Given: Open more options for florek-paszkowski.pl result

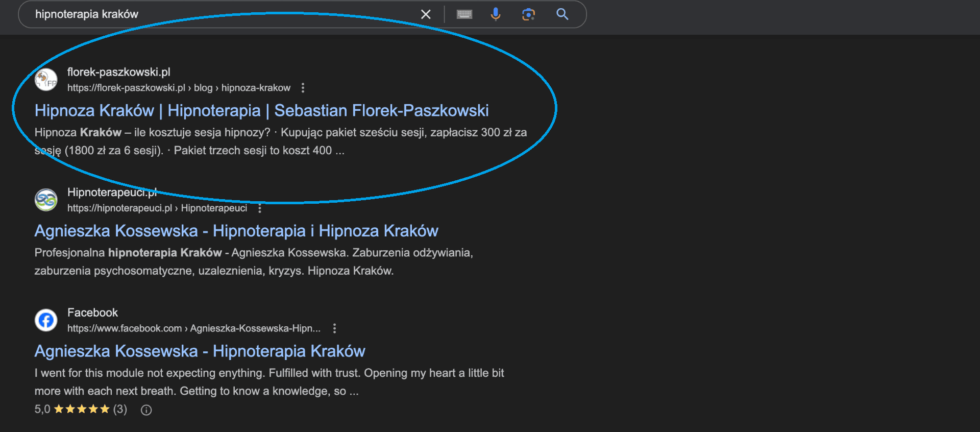Looking at the screenshot, I should (x=303, y=88).
